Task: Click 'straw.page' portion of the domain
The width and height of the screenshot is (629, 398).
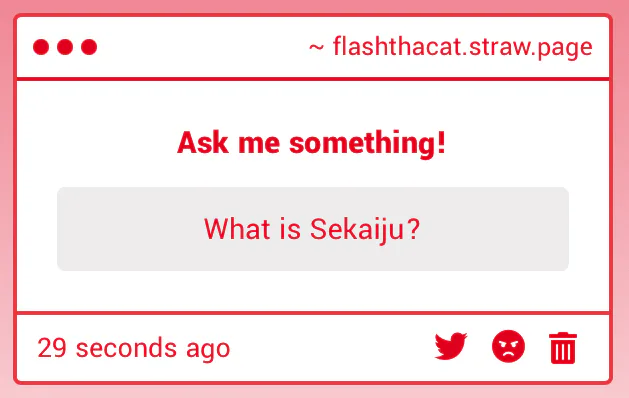Action: (530, 47)
